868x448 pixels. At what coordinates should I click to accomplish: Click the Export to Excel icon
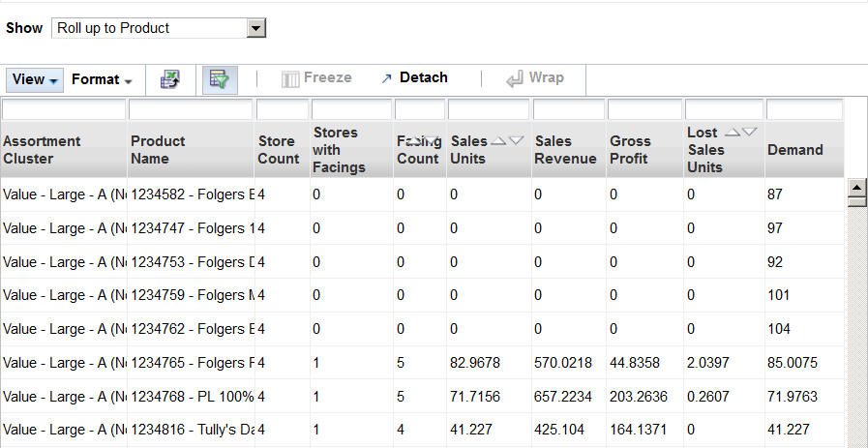tap(170, 79)
